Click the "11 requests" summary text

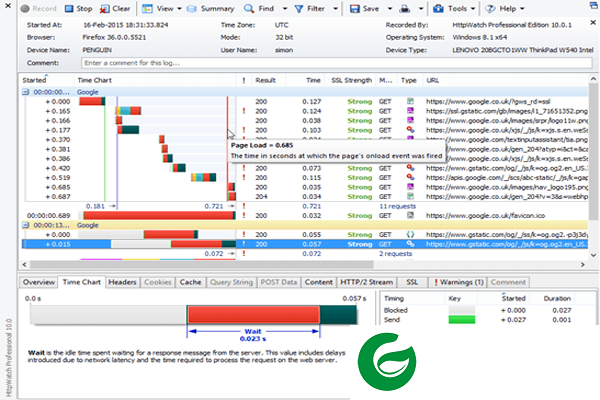397,206
